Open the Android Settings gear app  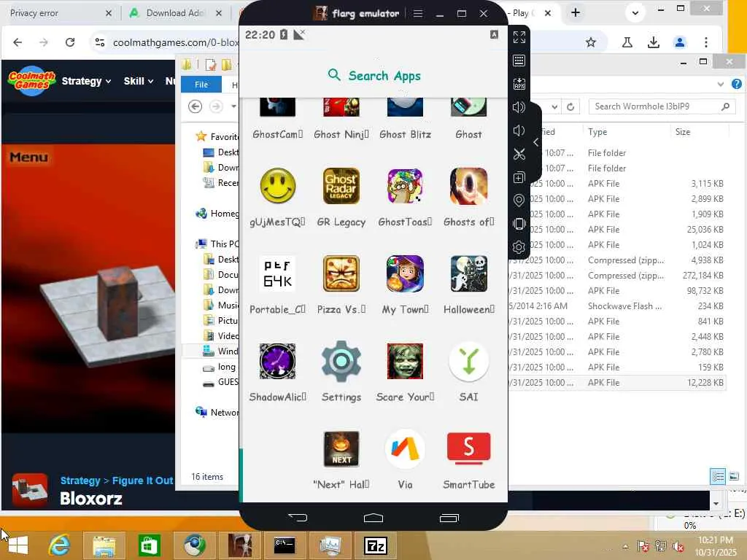tap(341, 361)
